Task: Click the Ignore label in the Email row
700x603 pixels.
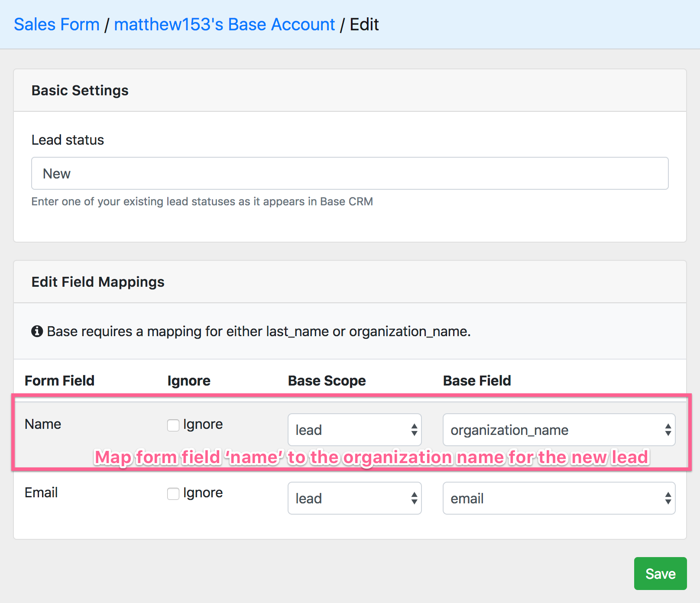Action: (x=203, y=493)
